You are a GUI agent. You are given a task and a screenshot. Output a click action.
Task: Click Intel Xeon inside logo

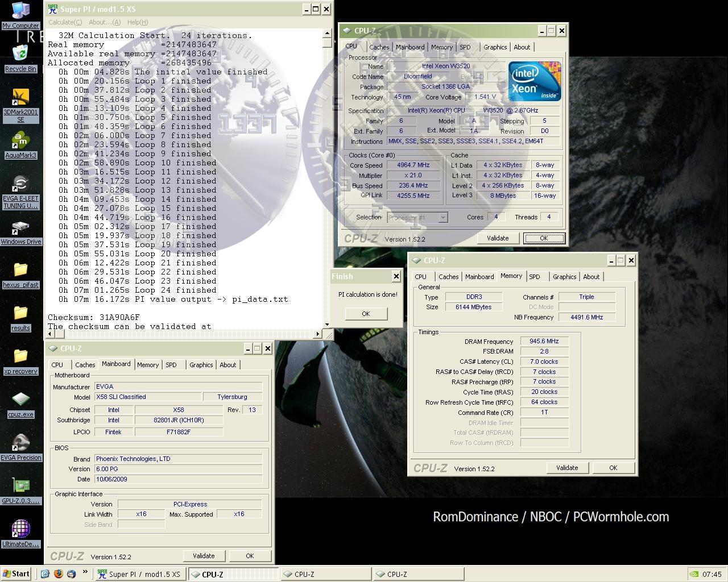(x=534, y=82)
